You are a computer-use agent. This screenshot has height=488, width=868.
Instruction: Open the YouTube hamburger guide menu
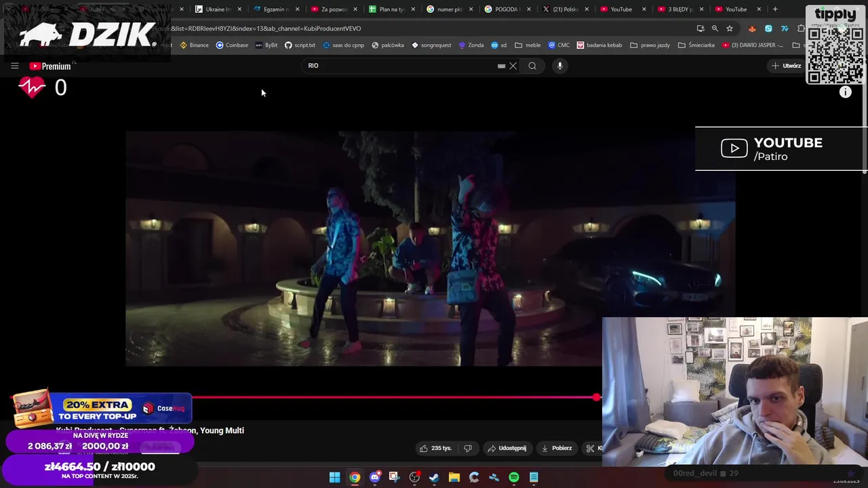click(x=14, y=66)
